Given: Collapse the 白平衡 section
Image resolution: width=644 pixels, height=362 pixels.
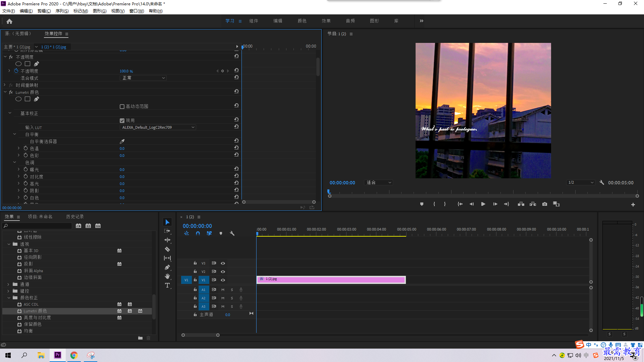Looking at the screenshot, I should (x=14, y=134).
